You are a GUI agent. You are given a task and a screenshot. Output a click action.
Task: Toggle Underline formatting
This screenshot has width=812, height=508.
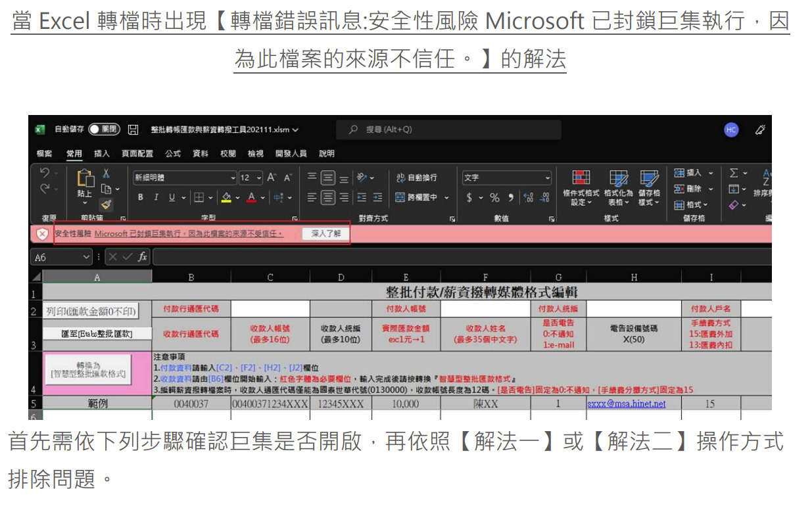(x=172, y=197)
